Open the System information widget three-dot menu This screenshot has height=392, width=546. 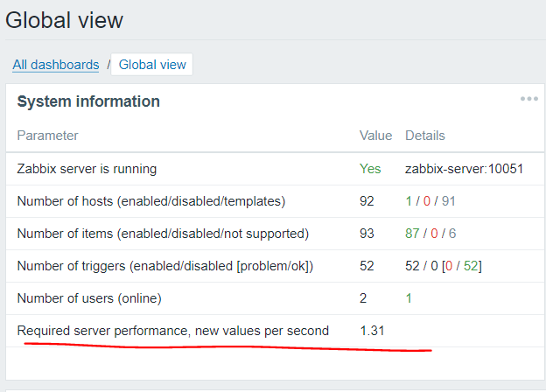pyautogui.click(x=528, y=99)
